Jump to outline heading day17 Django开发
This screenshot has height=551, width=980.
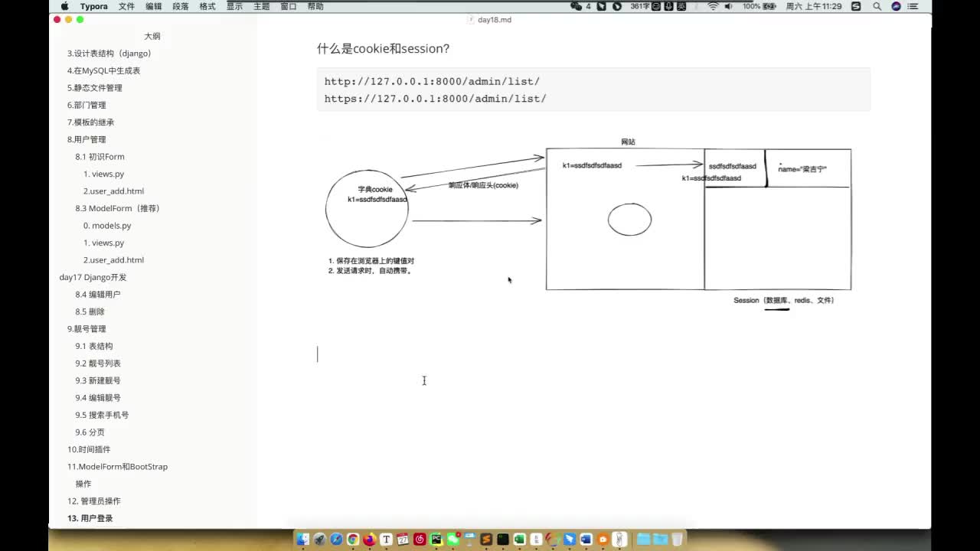pyautogui.click(x=93, y=277)
